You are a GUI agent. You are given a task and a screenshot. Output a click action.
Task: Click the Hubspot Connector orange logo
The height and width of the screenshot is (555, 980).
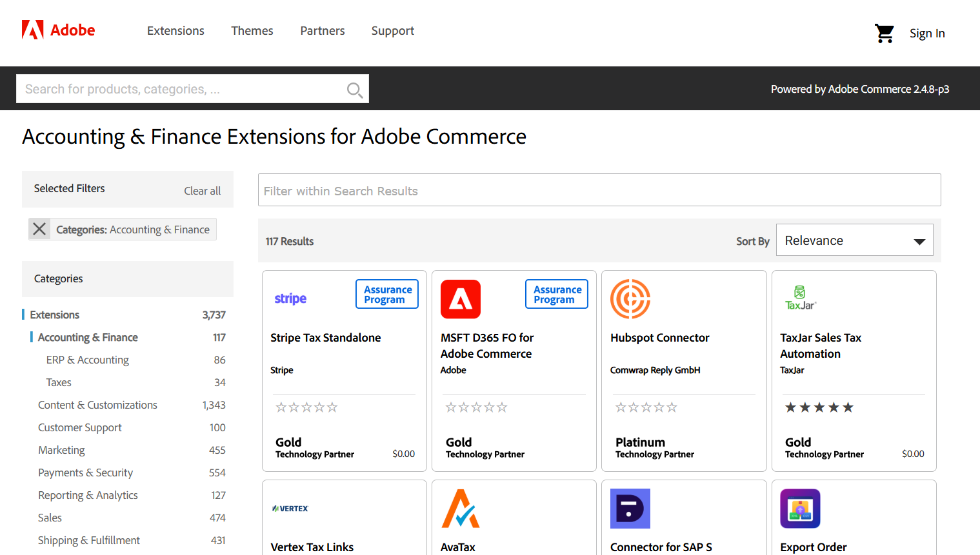(x=630, y=299)
